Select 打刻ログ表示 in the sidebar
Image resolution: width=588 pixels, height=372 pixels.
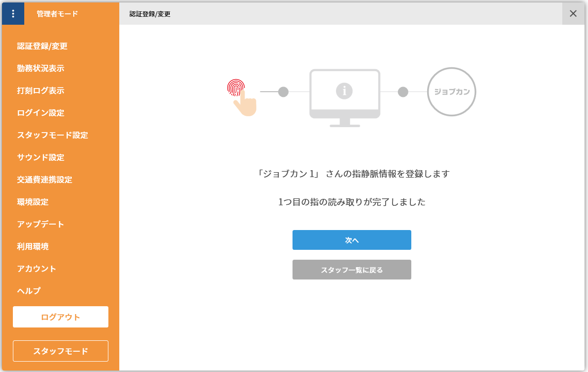coord(41,91)
